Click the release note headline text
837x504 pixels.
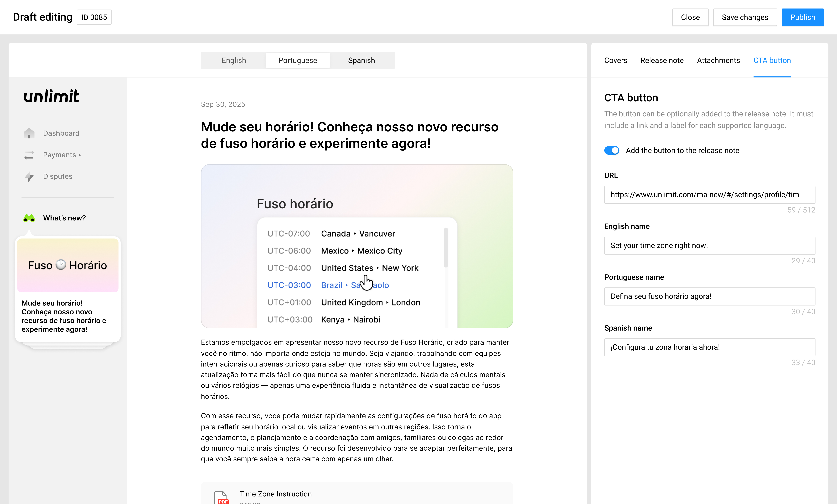pyautogui.click(x=350, y=135)
